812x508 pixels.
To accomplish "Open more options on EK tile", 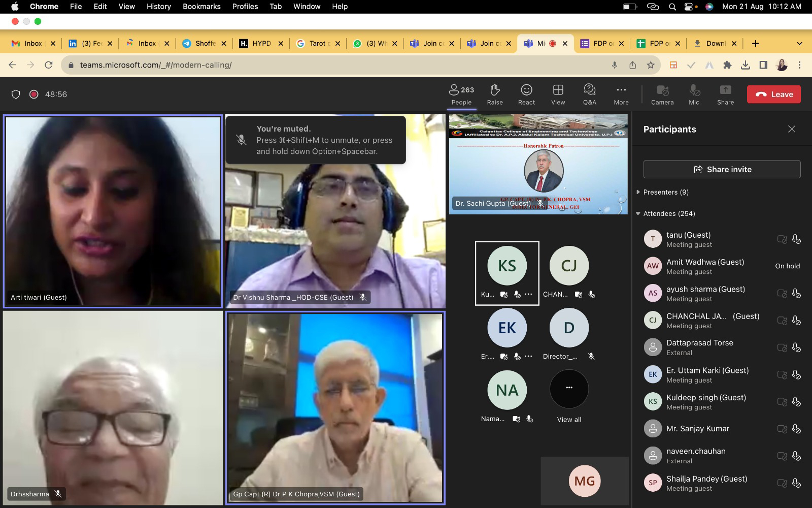I will pos(528,356).
